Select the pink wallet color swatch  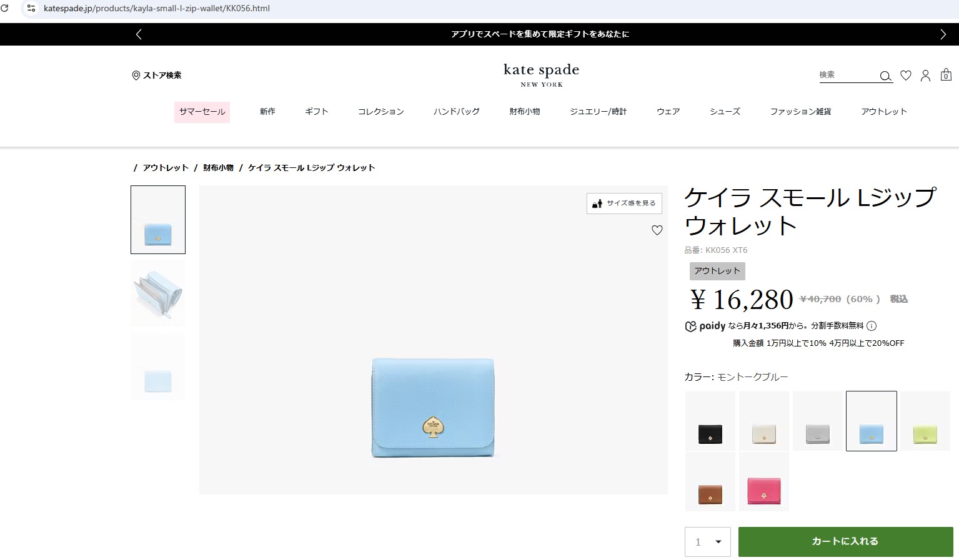pos(763,483)
